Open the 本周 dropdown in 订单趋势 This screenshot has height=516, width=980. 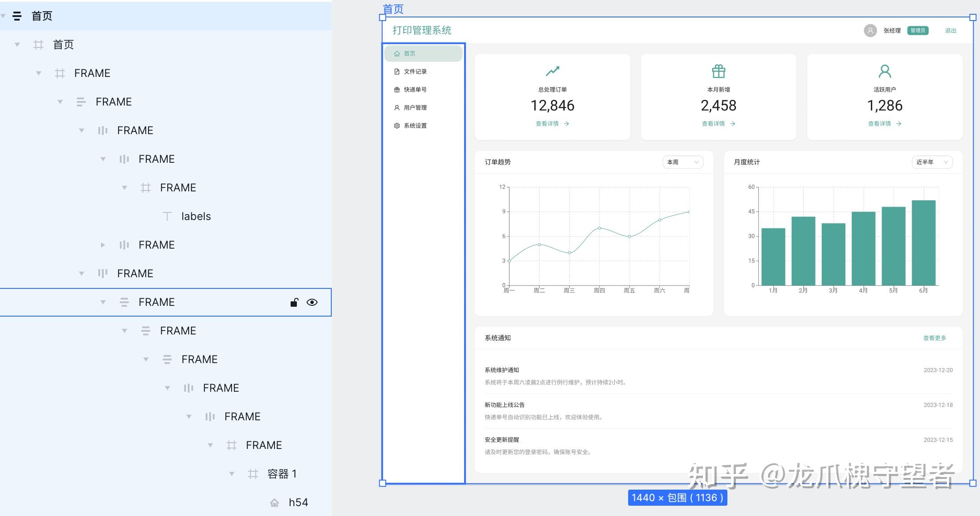coord(682,162)
